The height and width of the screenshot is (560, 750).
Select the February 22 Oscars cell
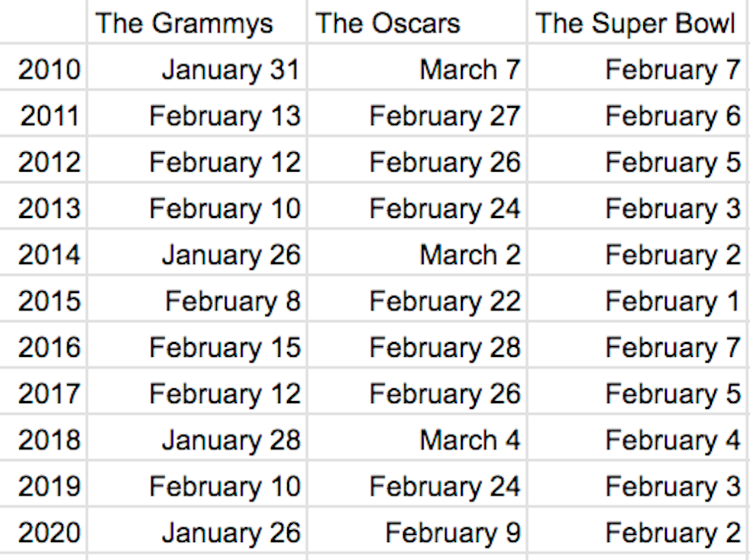[x=445, y=301]
